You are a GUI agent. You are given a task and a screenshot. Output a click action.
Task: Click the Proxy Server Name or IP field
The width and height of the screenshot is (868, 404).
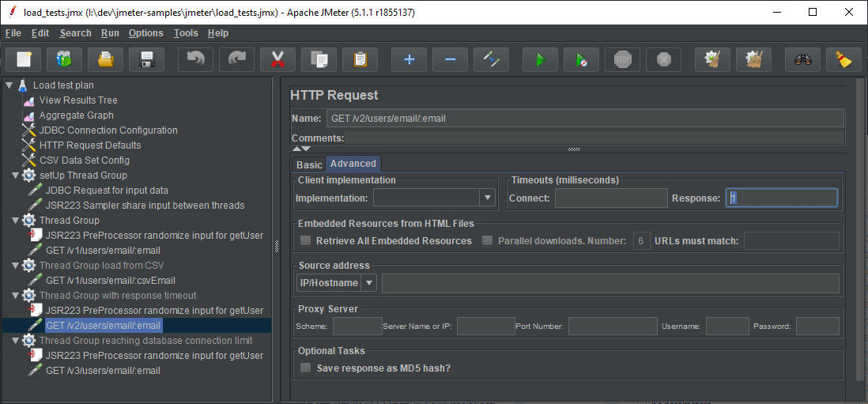pos(486,326)
